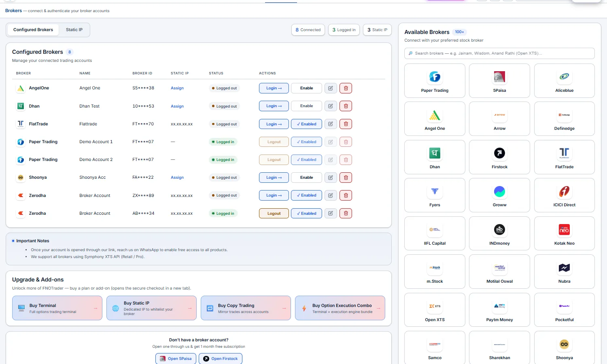Toggle Enabled for Demo Account 1

(x=306, y=142)
